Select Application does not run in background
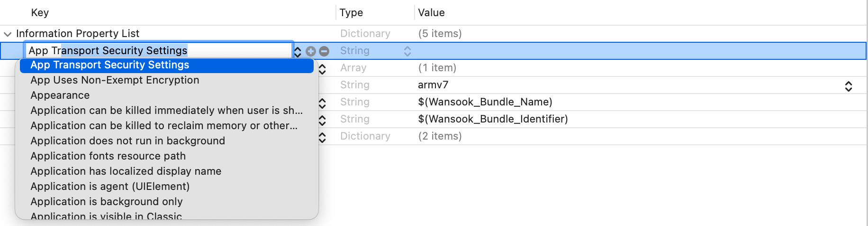Screen dimensions: 868x226 pyautogui.click(x=128, y=141)
